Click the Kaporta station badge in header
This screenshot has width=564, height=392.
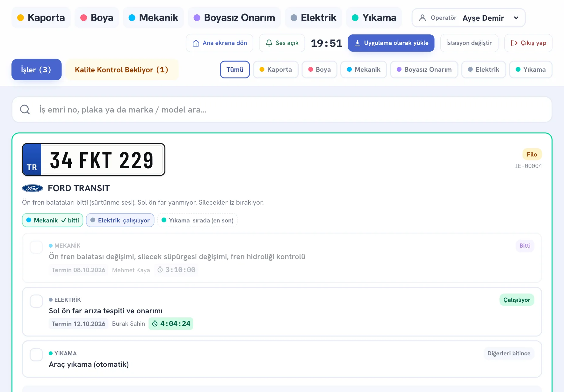[x=41, y=18]
